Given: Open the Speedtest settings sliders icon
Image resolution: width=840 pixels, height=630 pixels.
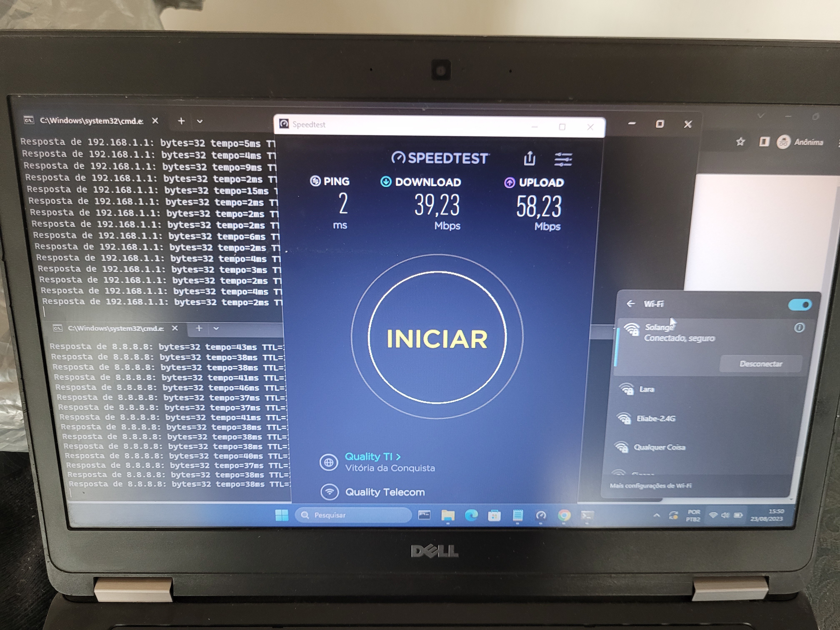Looking at the screenshot, I should [563, 160].
